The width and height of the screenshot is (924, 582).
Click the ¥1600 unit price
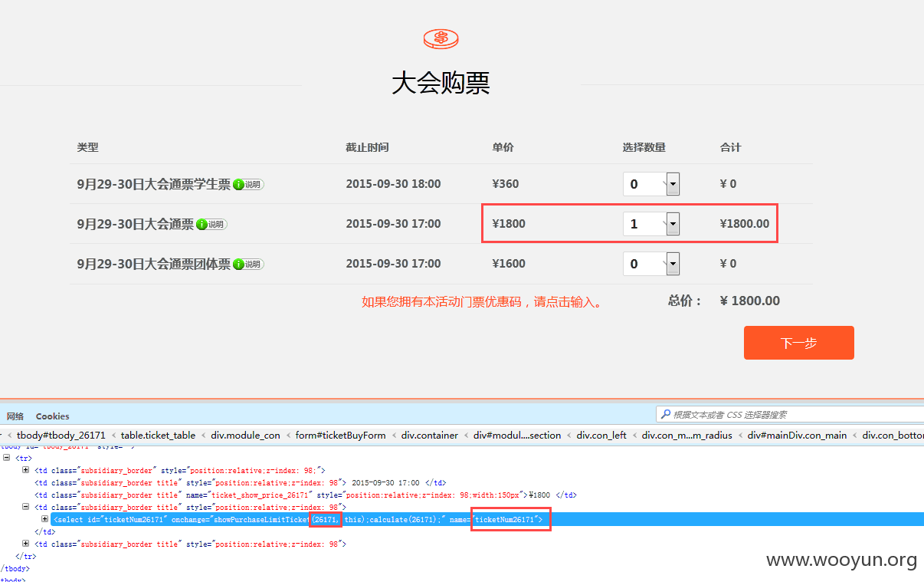click(x=509, y=264)
